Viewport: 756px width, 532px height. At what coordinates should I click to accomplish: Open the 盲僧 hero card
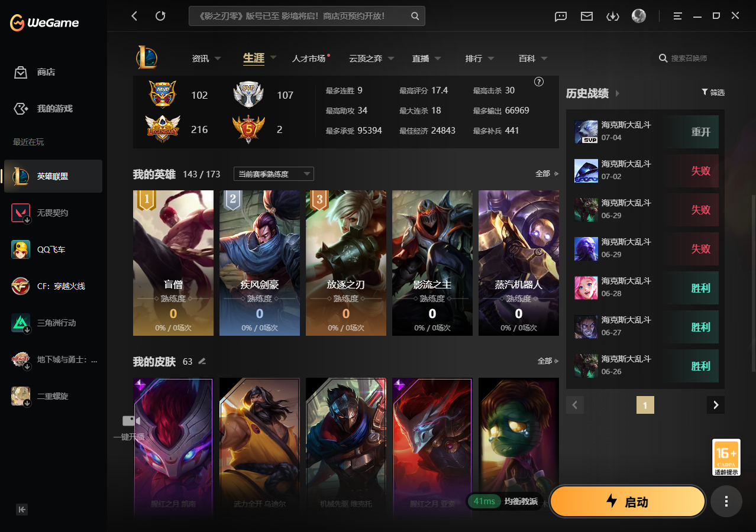173,263
